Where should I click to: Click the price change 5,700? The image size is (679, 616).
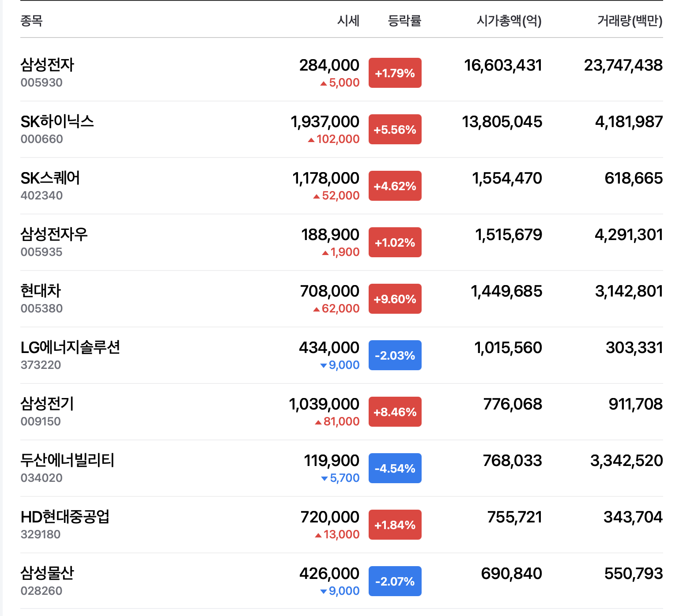pos(345,478)
